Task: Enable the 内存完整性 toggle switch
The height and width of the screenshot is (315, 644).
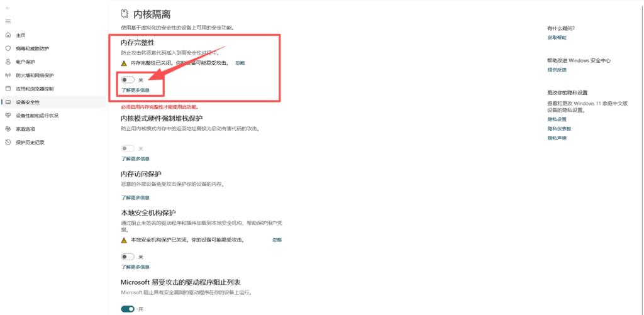Action: point(128,80)
